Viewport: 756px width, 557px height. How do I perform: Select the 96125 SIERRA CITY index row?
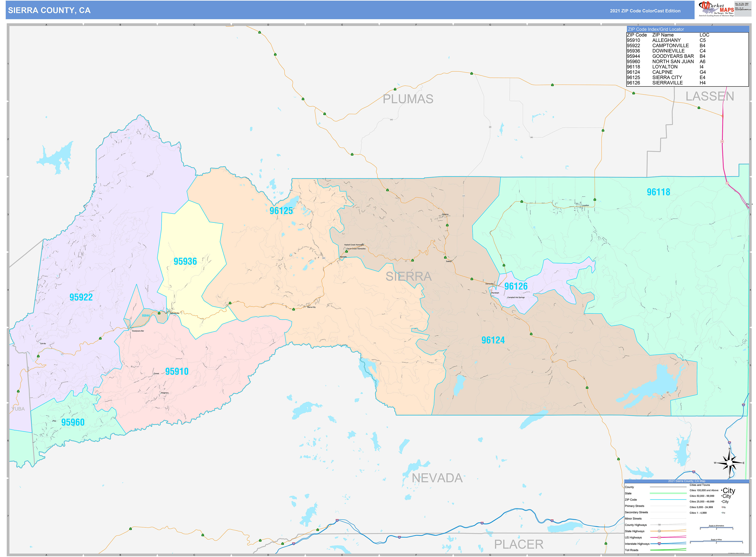[x=687, y=78]
